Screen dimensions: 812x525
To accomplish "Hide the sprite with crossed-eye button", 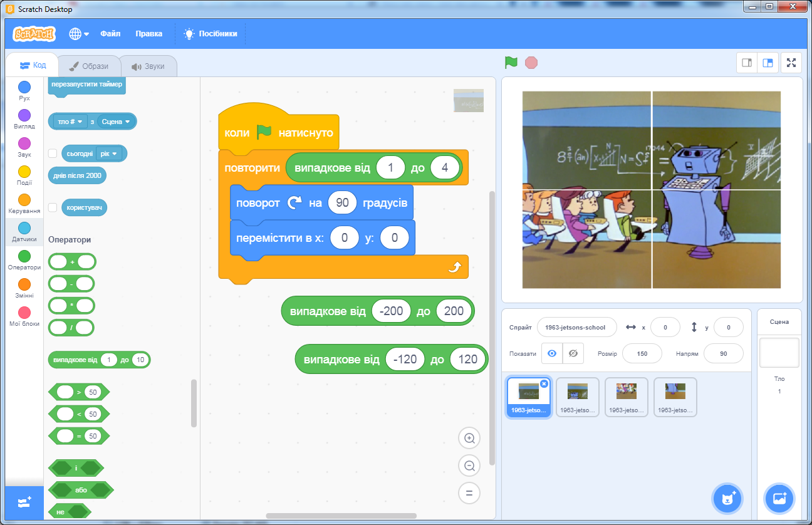I will click(x=573, y=353).
